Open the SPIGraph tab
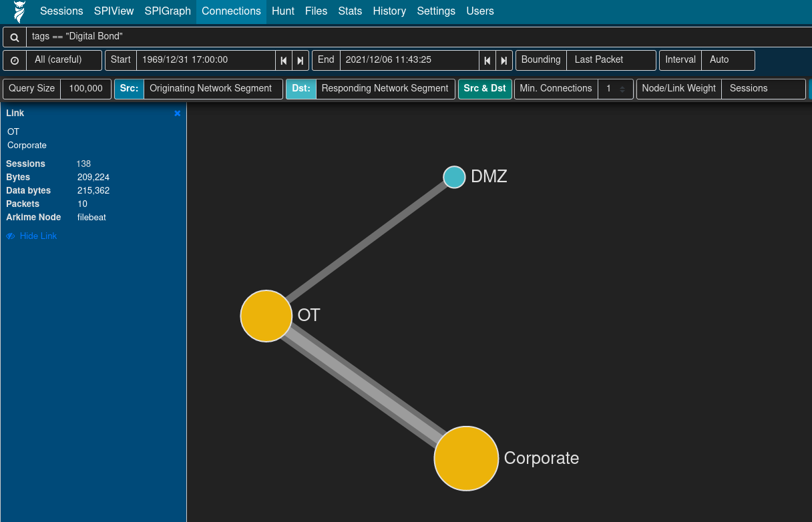The height and width of the screenshot is (522, 812). click(x=168, y=11)
